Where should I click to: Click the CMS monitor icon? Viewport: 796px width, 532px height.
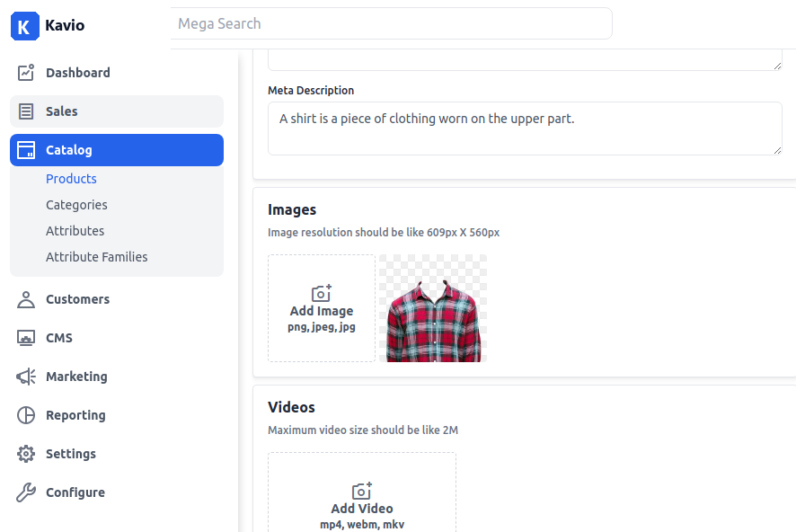(x=26, y=338)
